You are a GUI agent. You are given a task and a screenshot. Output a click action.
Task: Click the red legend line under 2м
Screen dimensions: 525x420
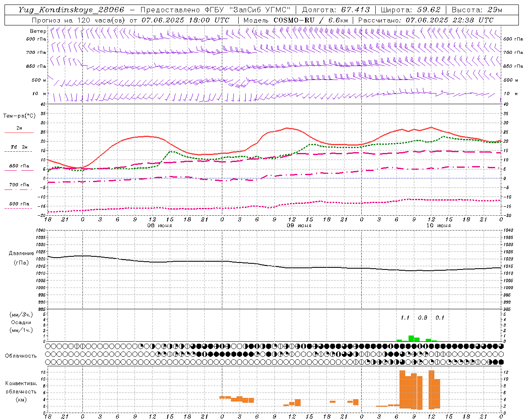pyautogui.click(x=19, y=133)
